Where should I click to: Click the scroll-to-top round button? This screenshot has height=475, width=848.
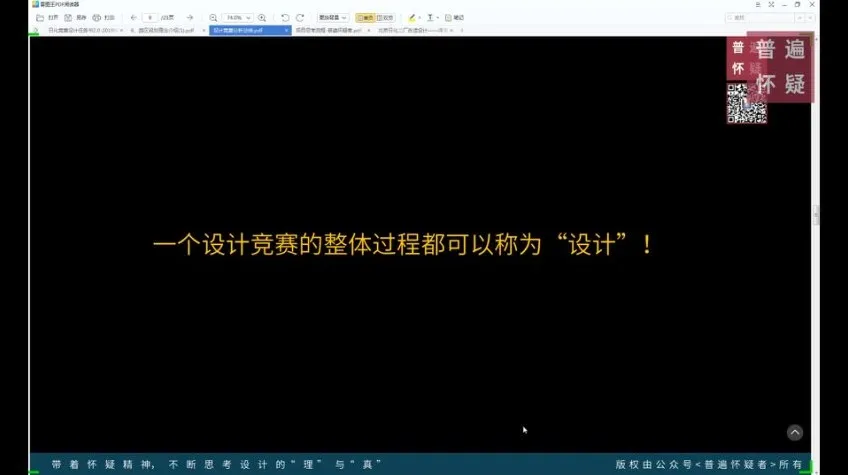(794, 433)
